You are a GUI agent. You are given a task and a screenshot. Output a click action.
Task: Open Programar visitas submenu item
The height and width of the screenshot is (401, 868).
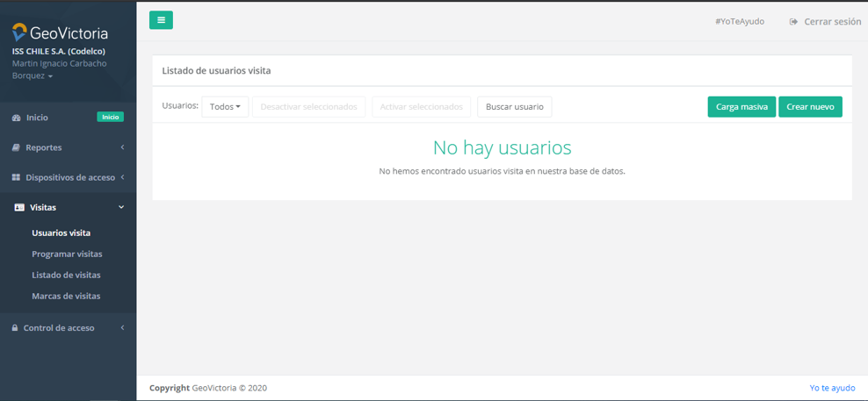click(67, 254)
